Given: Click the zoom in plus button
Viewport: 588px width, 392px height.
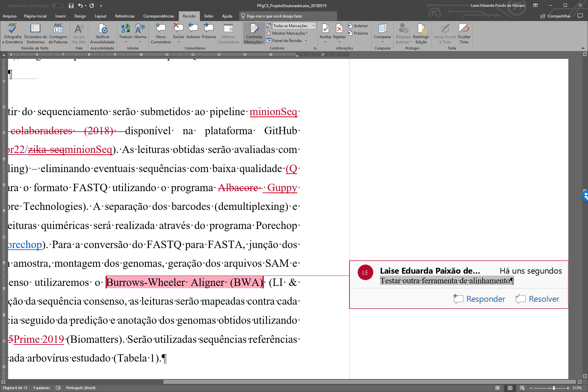Looking at the screenshot, I should (x=568, y=388).
